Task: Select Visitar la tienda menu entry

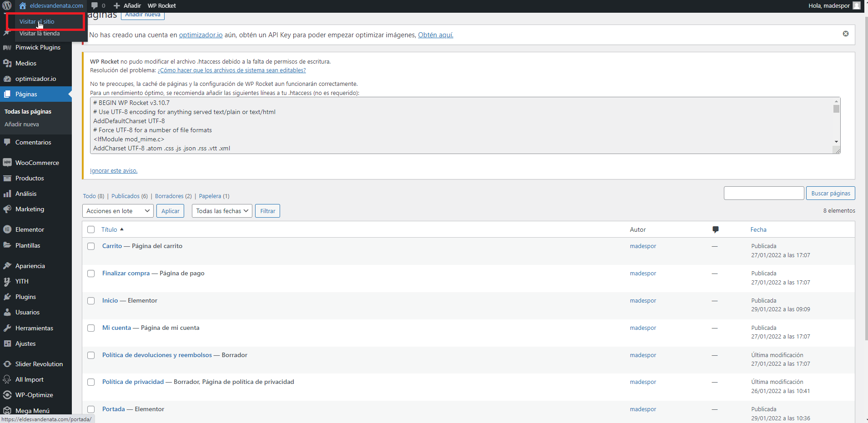Action: [x=40, y=33]
